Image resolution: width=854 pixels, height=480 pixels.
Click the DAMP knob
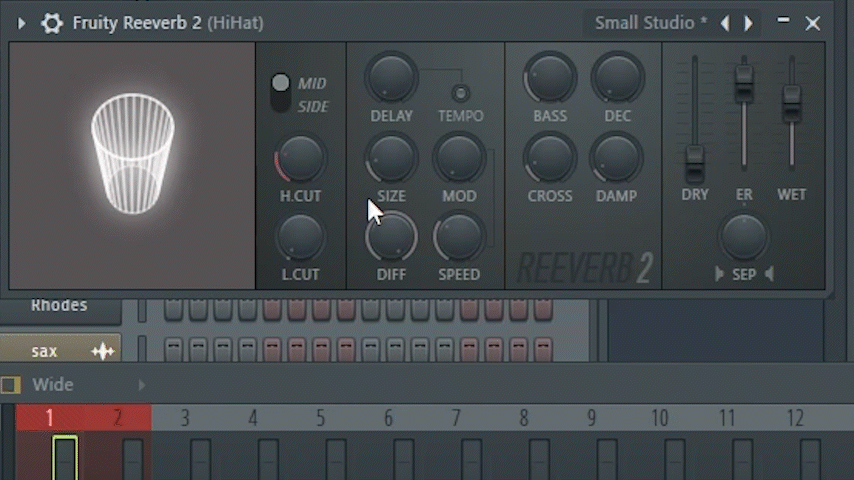(616, 159)
